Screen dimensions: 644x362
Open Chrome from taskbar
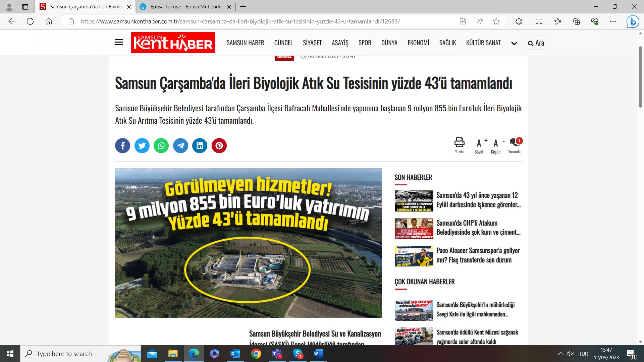point(256,354)
